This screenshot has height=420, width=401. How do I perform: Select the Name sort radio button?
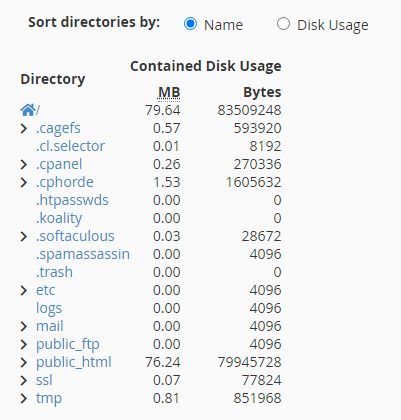coord(190,24)
